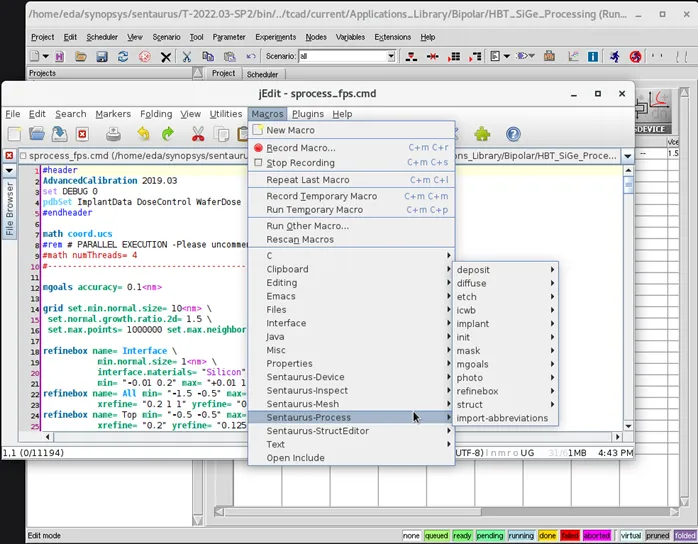
Task: Expand File Browser dockable arrow
Action: [9, 171]
